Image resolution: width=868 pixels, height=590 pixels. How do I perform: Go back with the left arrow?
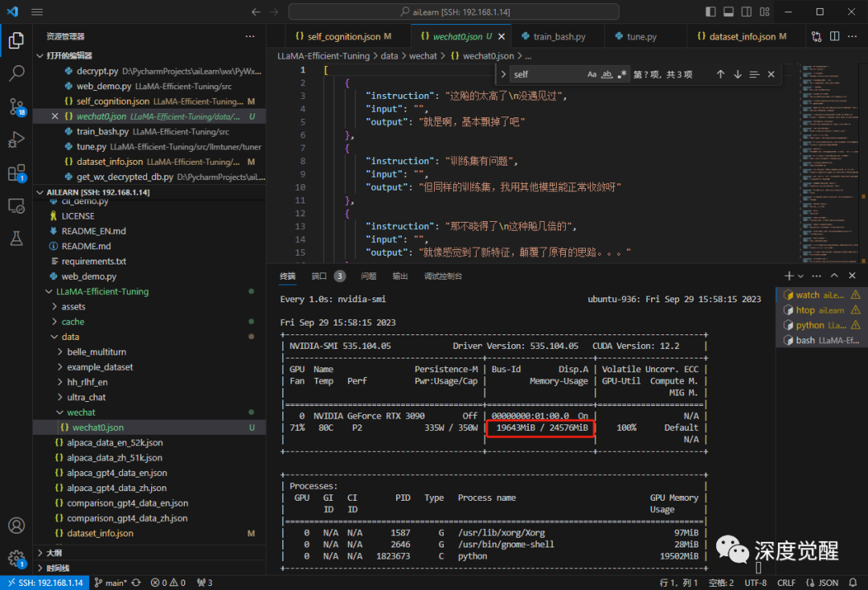[256, 11]
